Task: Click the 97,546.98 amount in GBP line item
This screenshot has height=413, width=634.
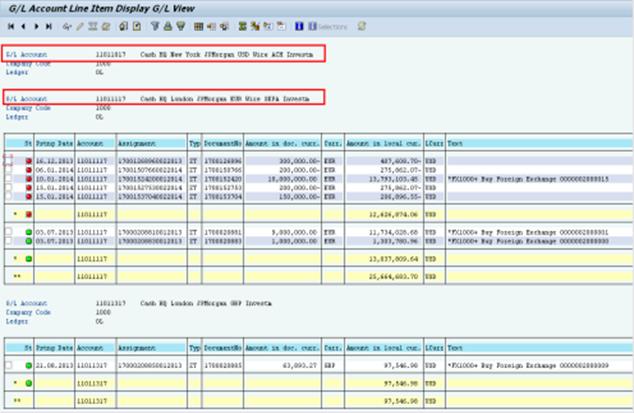Action: click(401, 365)
